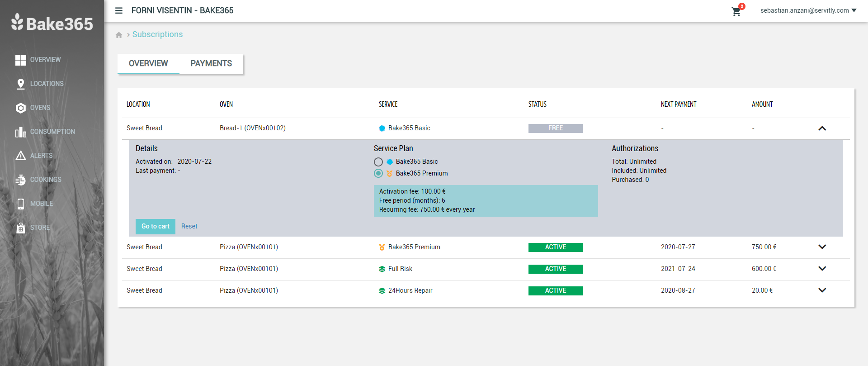Open the shopping cart icon

[736, 11]
